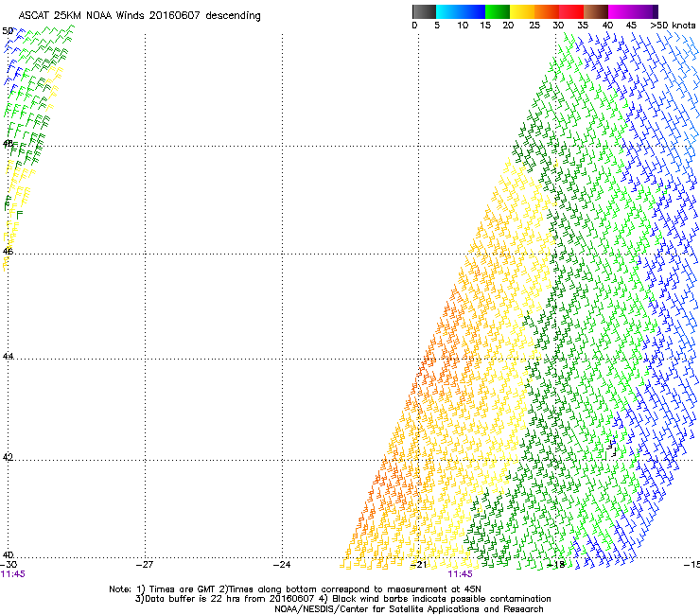
Task: Click the latitude "44" axis label
Action: point(8,357)
